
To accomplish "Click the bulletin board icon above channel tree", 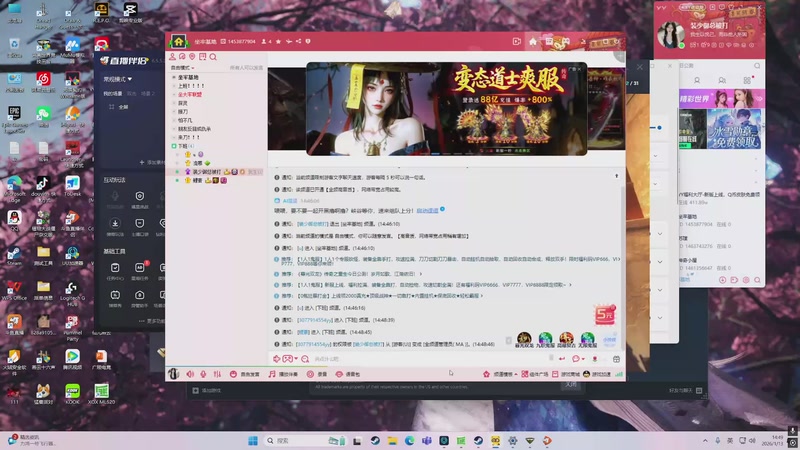I will pos(203,57).
